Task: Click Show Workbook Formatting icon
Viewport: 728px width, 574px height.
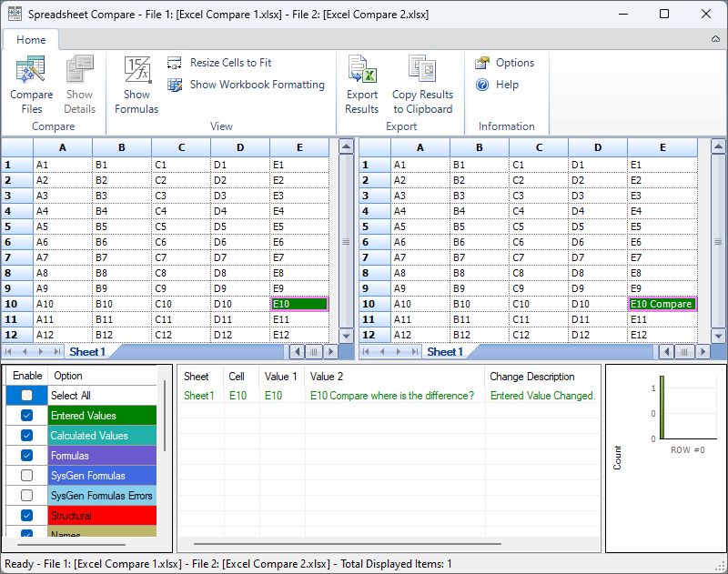Action: click(175, 85)
